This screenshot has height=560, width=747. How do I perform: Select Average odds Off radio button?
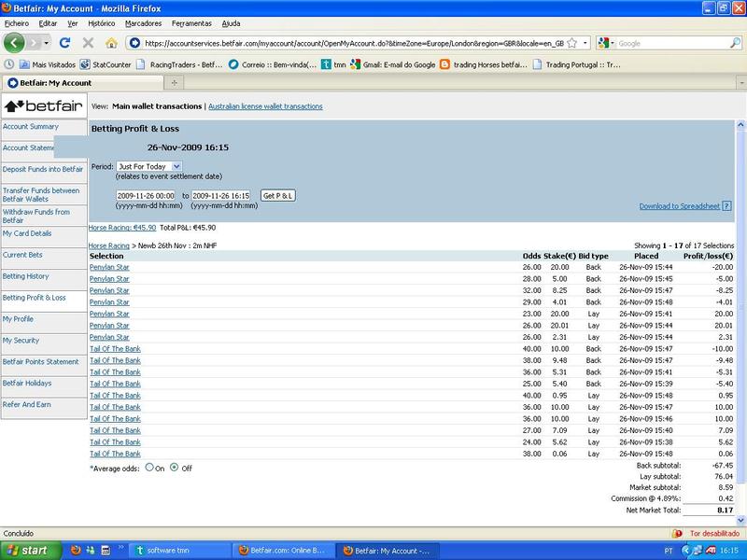175,468
